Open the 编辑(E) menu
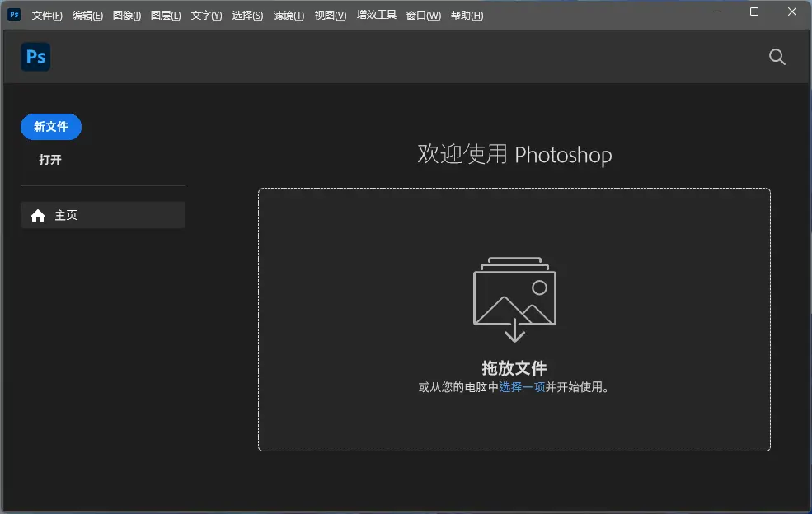812x514 pixels. 87,16
